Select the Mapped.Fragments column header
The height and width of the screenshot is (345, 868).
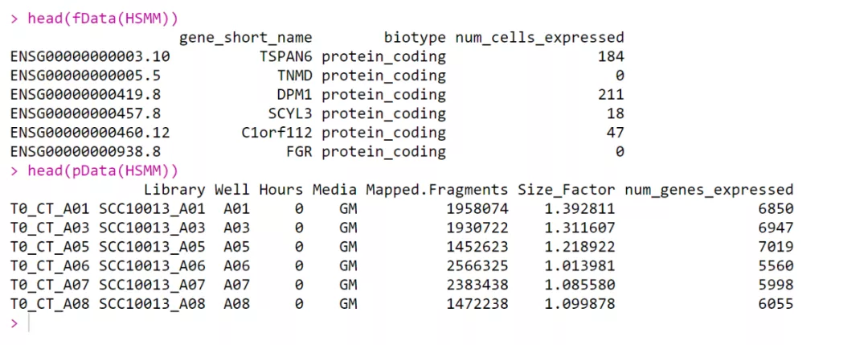436,190
